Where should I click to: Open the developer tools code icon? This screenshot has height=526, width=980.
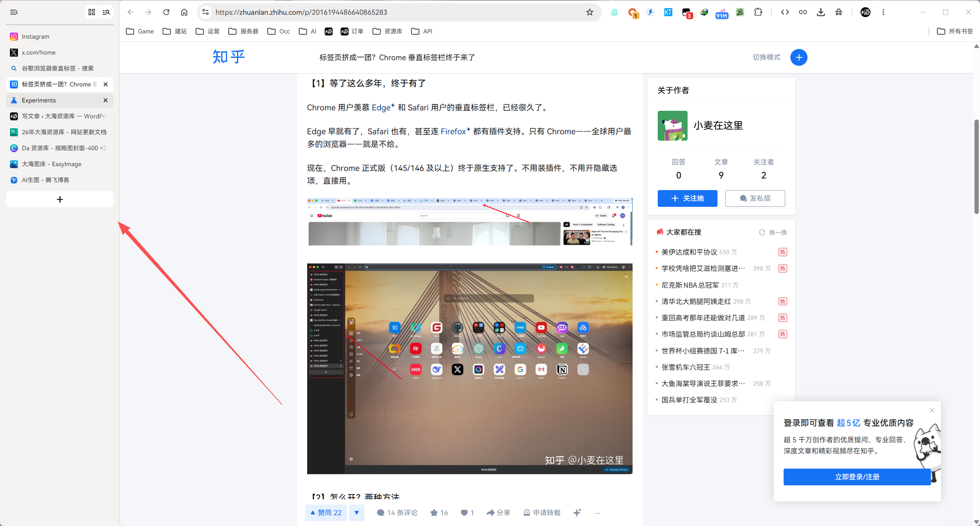point(785,12)
